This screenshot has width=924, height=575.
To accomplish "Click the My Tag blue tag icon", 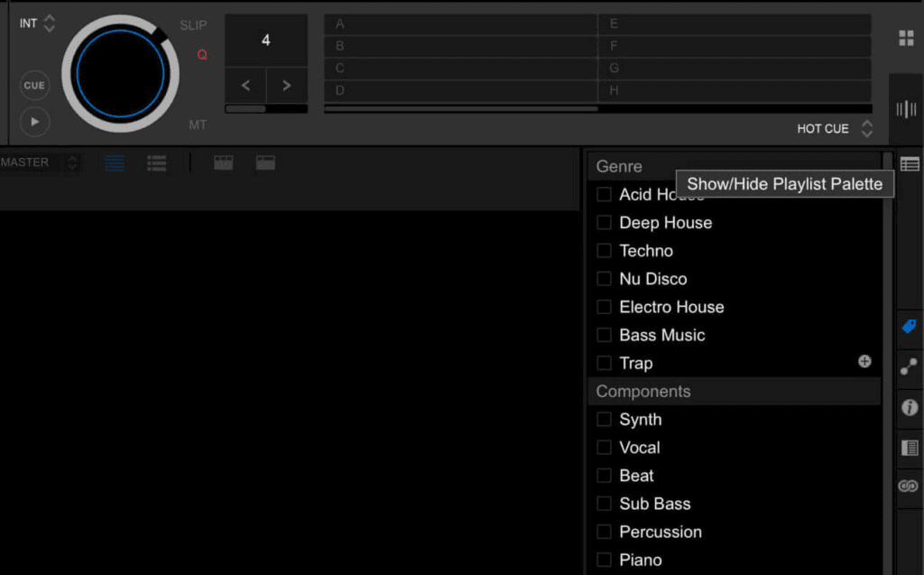I will pos(909,326).
